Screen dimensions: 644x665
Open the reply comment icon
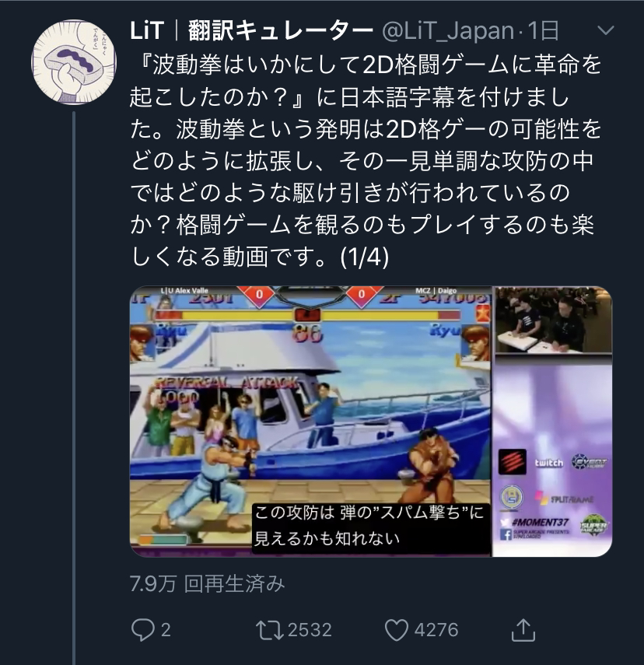pyautogui.click(x=142, y=630)
